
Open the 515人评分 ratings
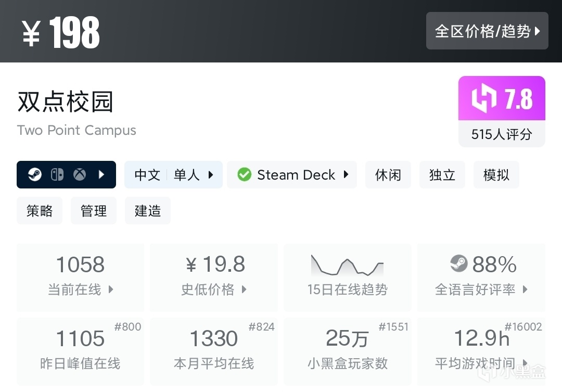[x=502, y=134]
